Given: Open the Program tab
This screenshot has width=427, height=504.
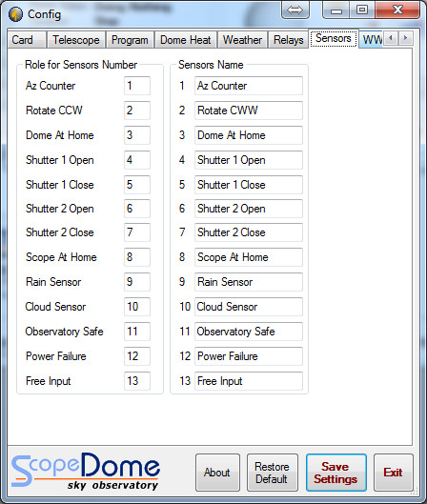Looking at the screenshot, I should click(x=130, y=40).
